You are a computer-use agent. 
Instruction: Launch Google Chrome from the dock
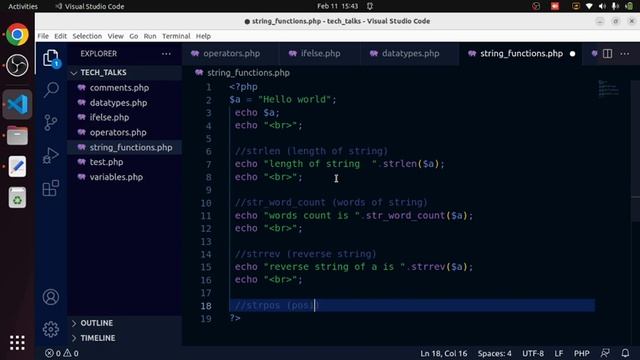pos(17,34)
